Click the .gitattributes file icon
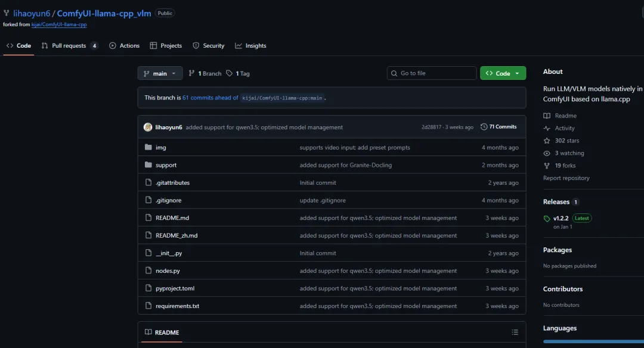This screenshot has height=348, width=644. pos(148,182)
